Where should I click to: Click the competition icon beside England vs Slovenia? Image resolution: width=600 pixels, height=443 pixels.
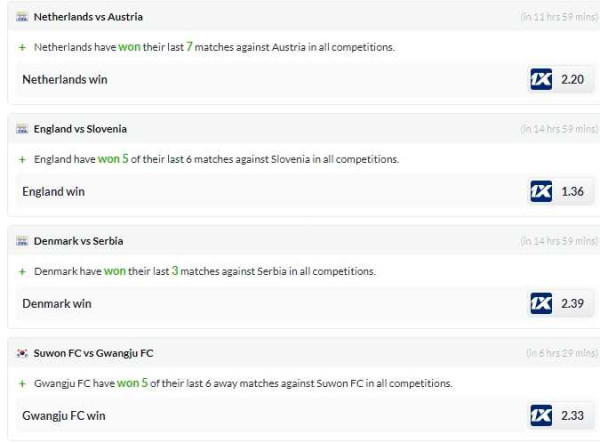click(x=22, y=129)
